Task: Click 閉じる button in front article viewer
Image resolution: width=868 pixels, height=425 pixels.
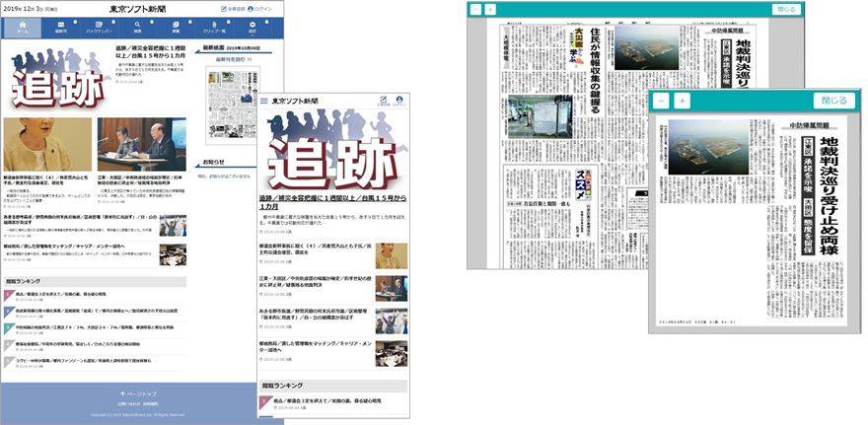Action: click(x=834, y=101)
